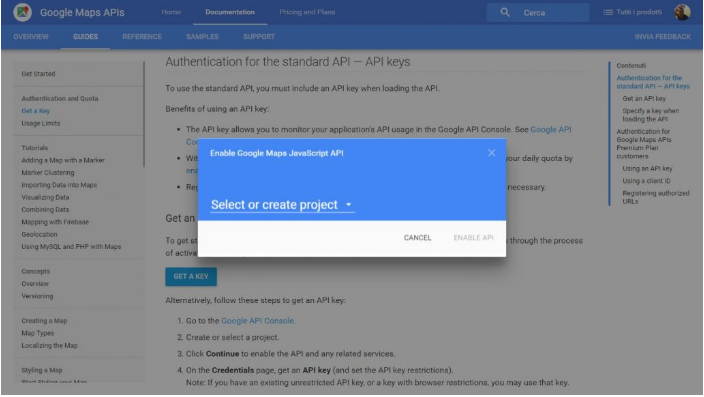Click the search magnifier icon
The height and width of the screenshot is (397, 704).
(505, 13)
